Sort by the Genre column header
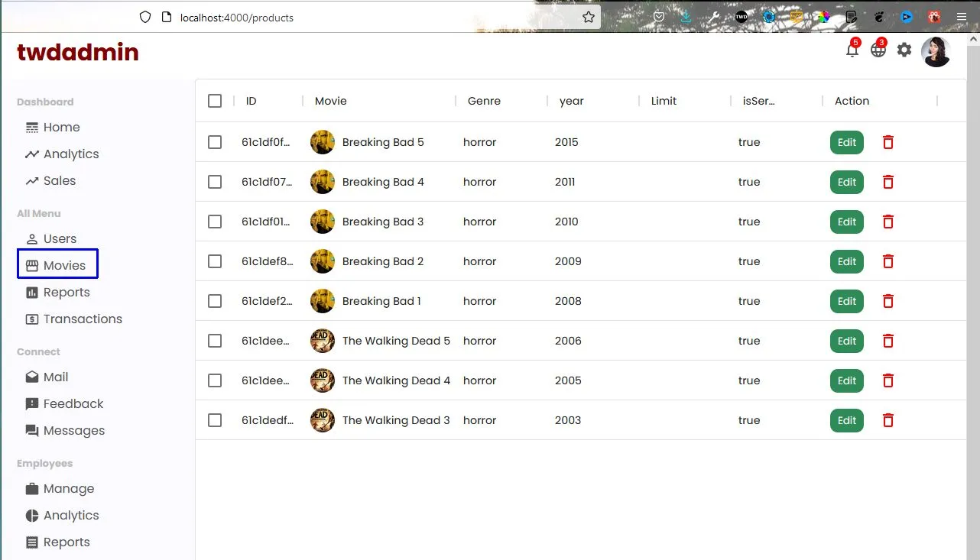The height and width of the screenshot is (560, 980). click(484, 101)
